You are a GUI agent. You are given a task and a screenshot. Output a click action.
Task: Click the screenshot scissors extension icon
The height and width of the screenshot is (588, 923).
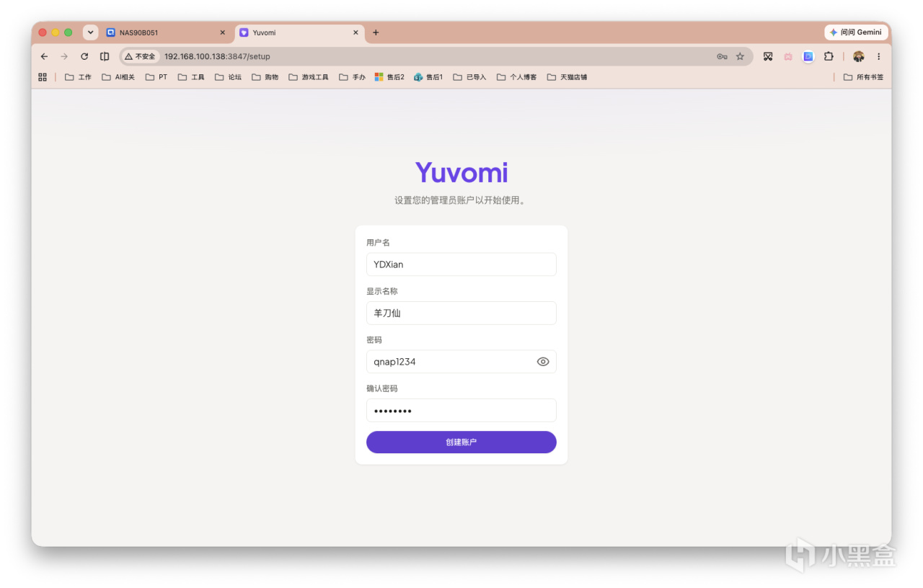[x=768, y=56]
